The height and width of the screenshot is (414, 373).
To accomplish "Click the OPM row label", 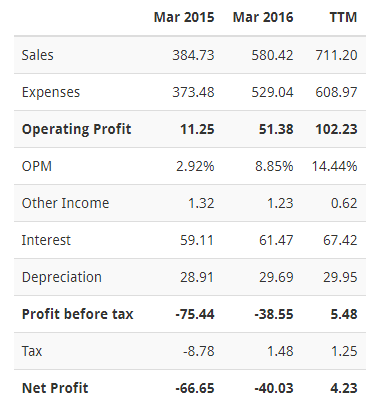I will click(37, 166).
